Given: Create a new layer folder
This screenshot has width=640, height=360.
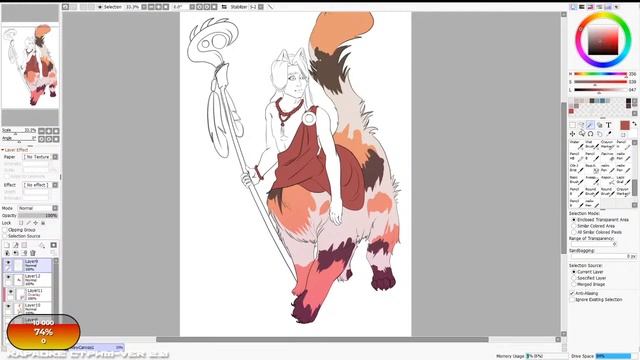Looking at the screenshot, I should point(24,245).
